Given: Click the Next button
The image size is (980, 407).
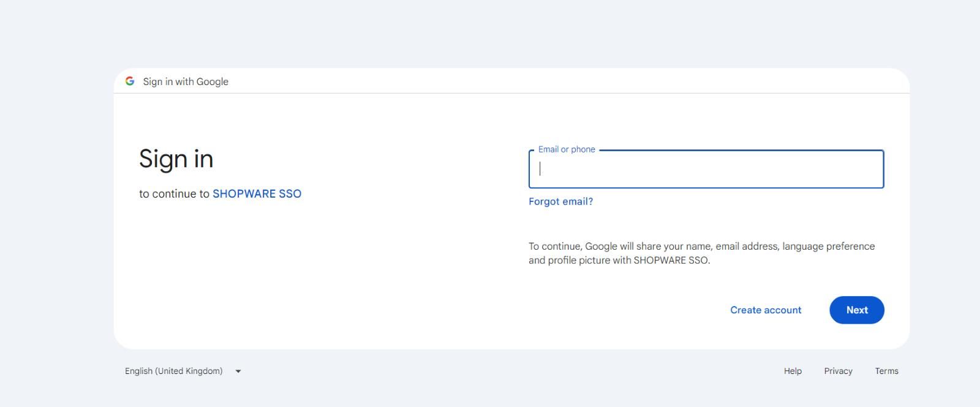Looking at the screenshot, I should coord(857,310).
